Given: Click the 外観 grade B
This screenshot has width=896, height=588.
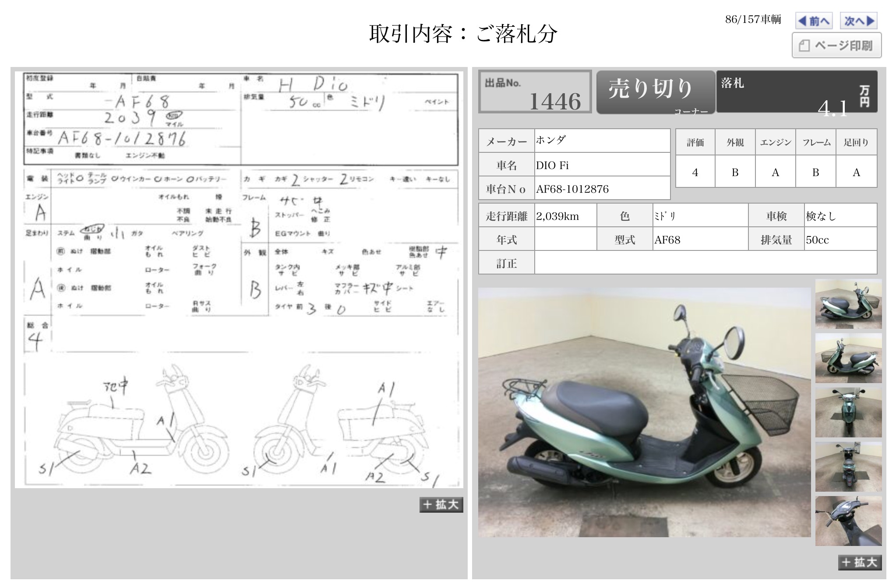Looking at the screenshot, I should point(735,172).
